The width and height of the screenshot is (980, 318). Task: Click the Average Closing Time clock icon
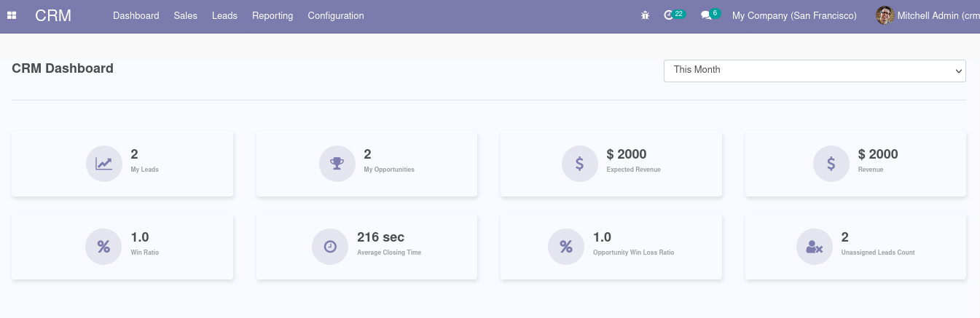330,247
